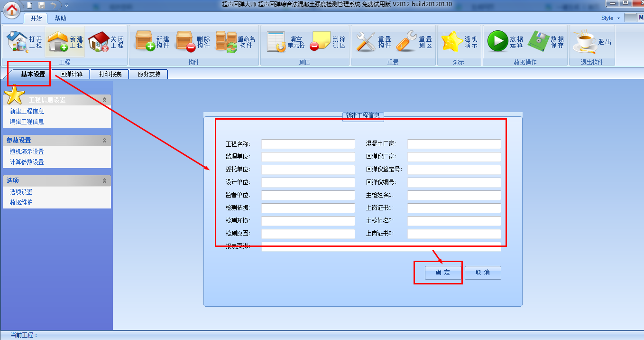The width and height of the screenshot is (644, 340).
Task: Open the 帮助 ribbon tab
Action: (60, 18)
